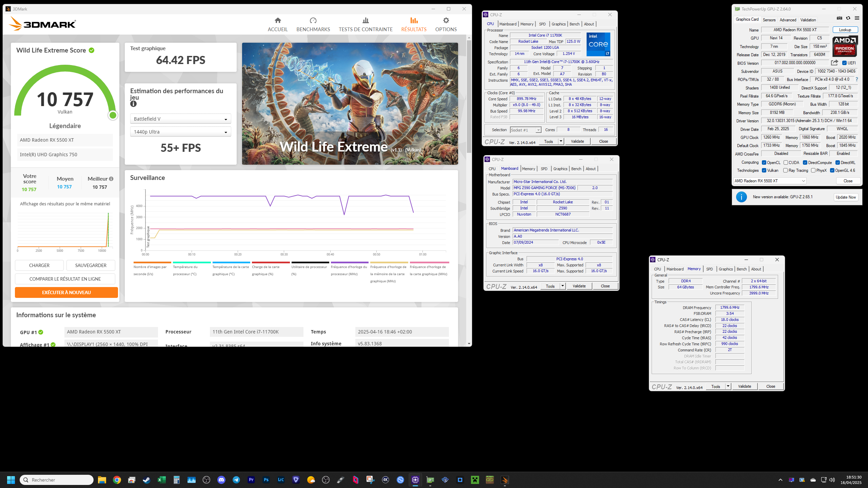The width and height of the screenshot is (868, 488).
Task: Click the EXÉCUTER À NOUVEAU button
Action: [x=66, y=292]
